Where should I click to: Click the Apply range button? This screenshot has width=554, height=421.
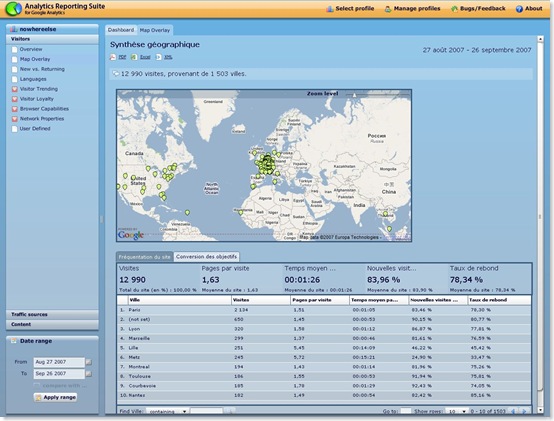point(55,397)
